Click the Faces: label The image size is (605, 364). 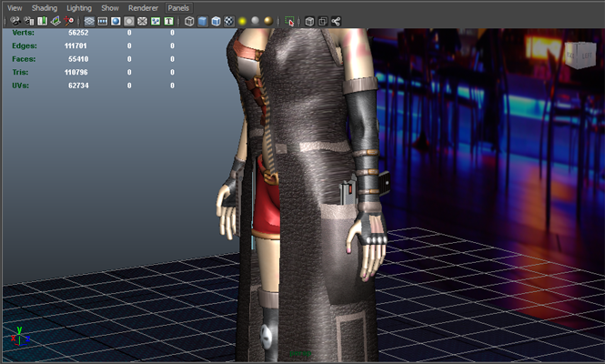click(24, 59)
